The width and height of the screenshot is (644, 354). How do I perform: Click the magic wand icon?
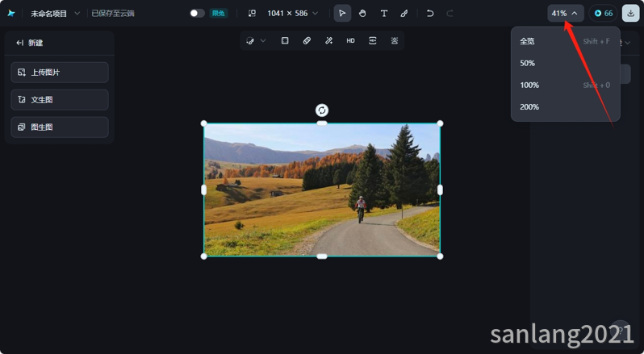click(328, 40)
